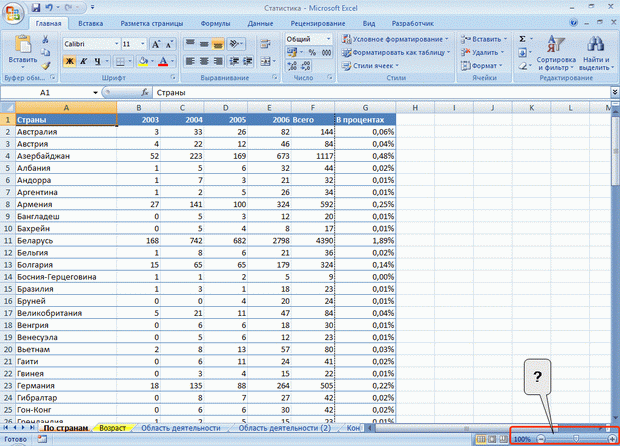Zoom out with the minus button

[x=541, y=439]
